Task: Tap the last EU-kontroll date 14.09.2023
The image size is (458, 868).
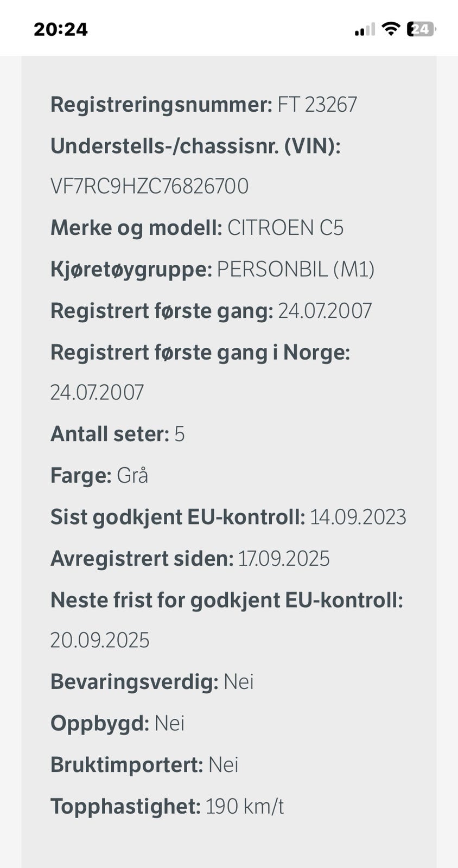Action: 358,517
